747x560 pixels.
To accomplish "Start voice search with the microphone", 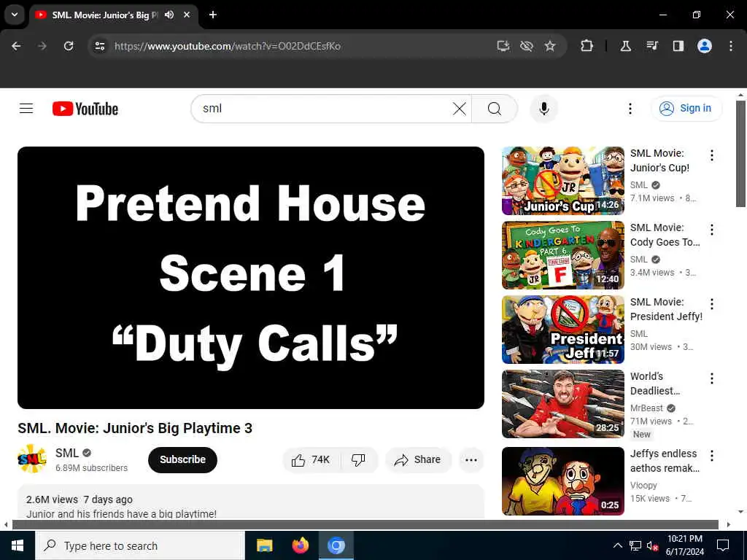I will tap(544, 109).
